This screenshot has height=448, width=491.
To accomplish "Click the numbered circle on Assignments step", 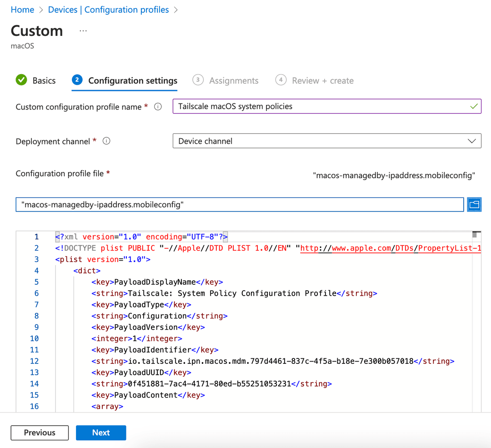I will (x=198, y=80).
